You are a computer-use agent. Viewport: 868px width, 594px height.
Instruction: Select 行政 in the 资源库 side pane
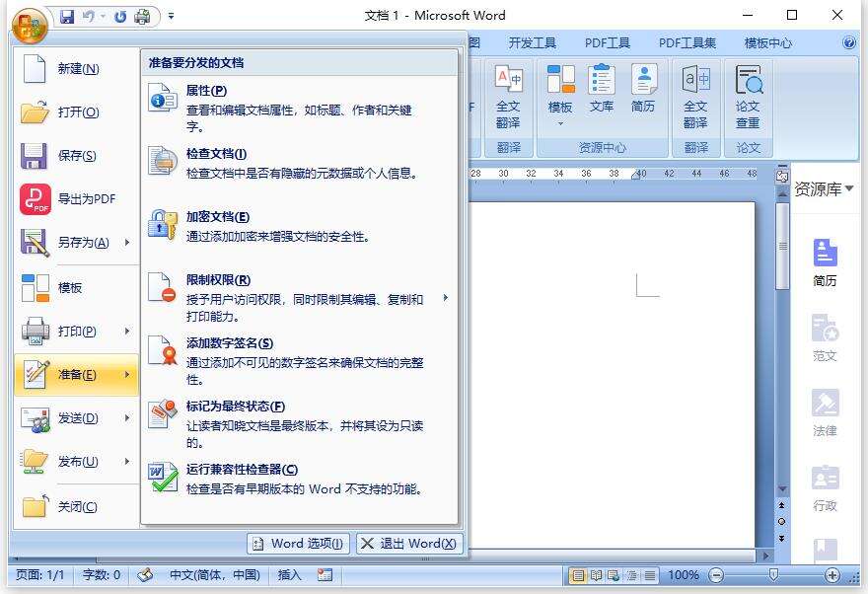825,487
